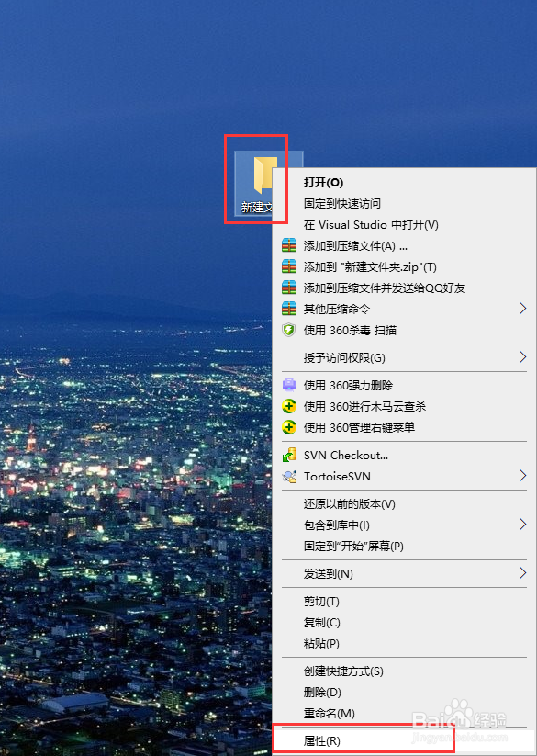Image resolution: width=537 pixels, height=756 pixels.
Task: Click the SVN Checkout icon
Action: click(x=289, y=455)
